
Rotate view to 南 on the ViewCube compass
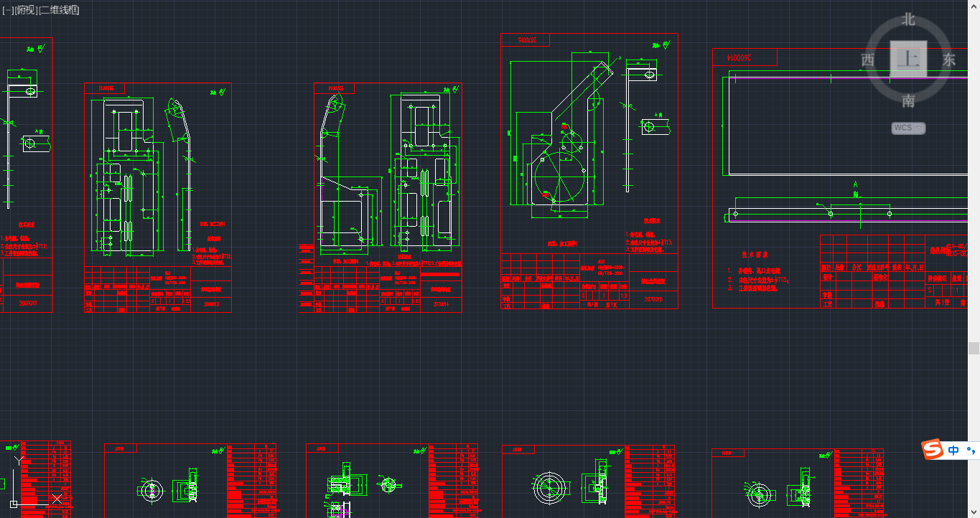[908, 100]
